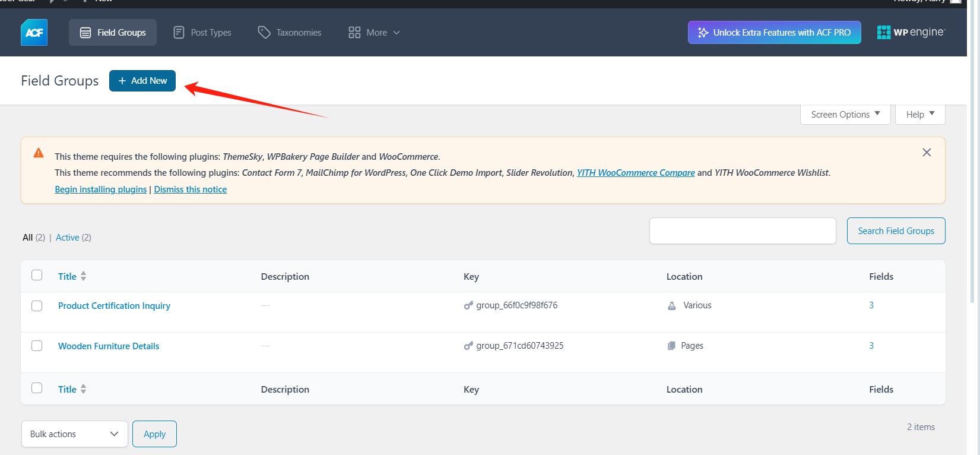
Task: Click Begin installing plugins link
Action: click(x=101, y=189)
